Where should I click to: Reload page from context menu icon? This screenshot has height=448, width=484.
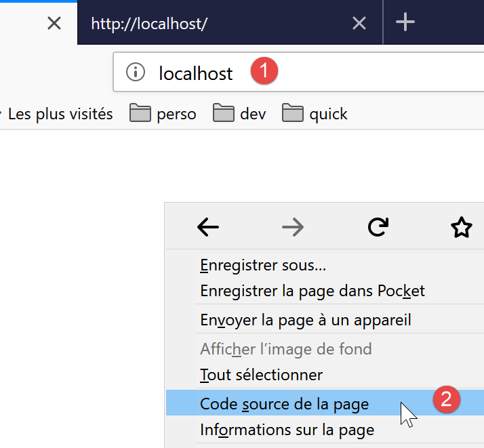378,228
